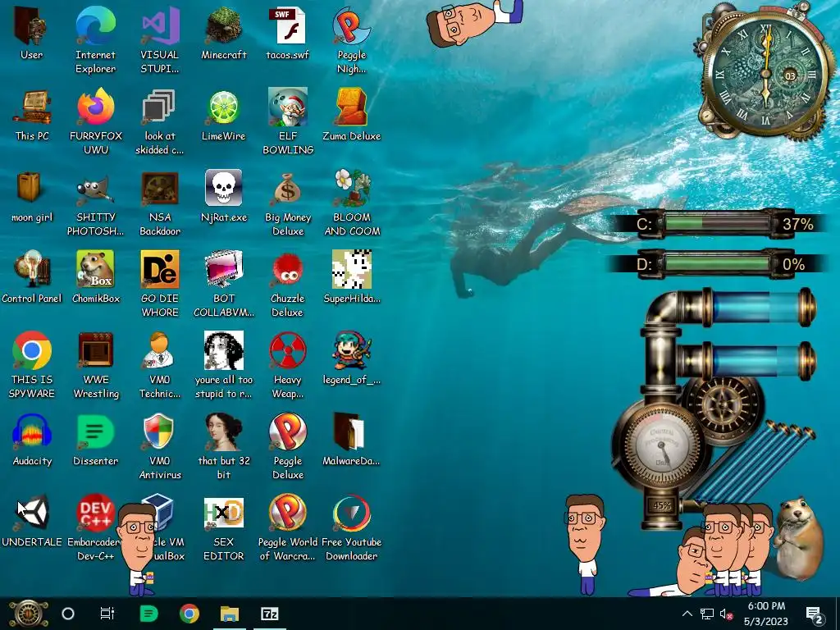This screenshot has height=630, width=840.
Task: Open File Explorer from taskbar
Action: click(230, 614)
